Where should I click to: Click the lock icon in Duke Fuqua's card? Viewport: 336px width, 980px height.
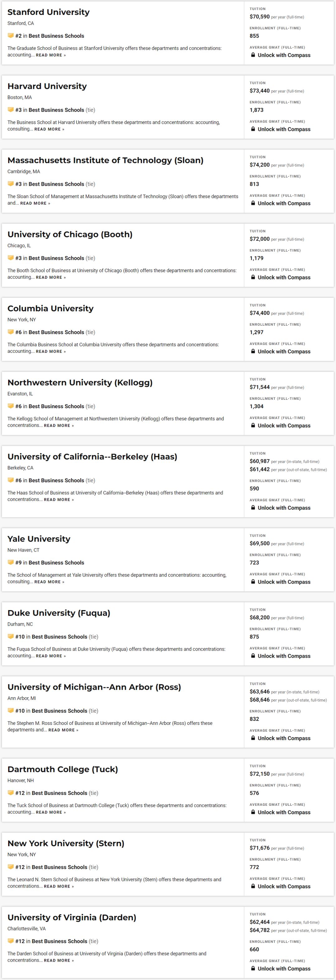253,656
